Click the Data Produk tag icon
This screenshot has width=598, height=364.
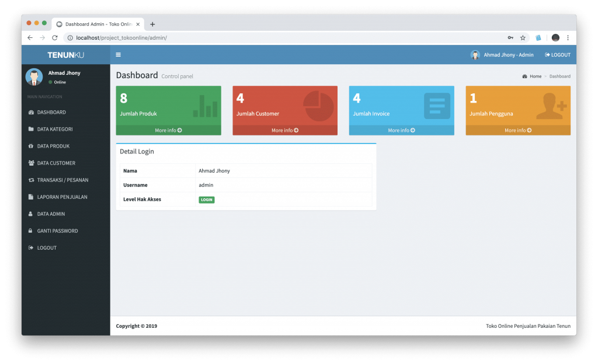coord(31,146)
